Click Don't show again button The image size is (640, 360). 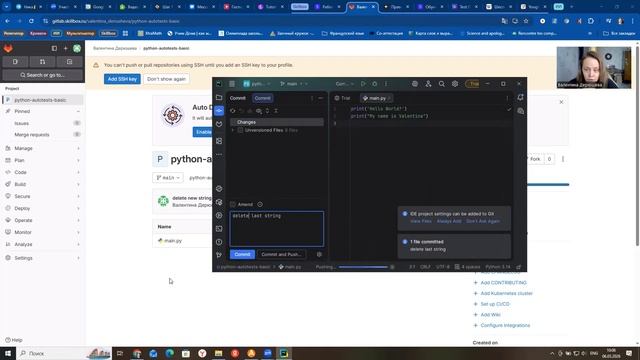pos(166,79)
